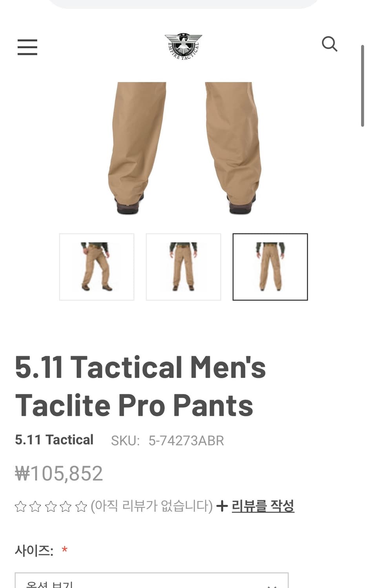Click the page vertical scrollbar handle

pyautogui.click(x=363, y=86)
